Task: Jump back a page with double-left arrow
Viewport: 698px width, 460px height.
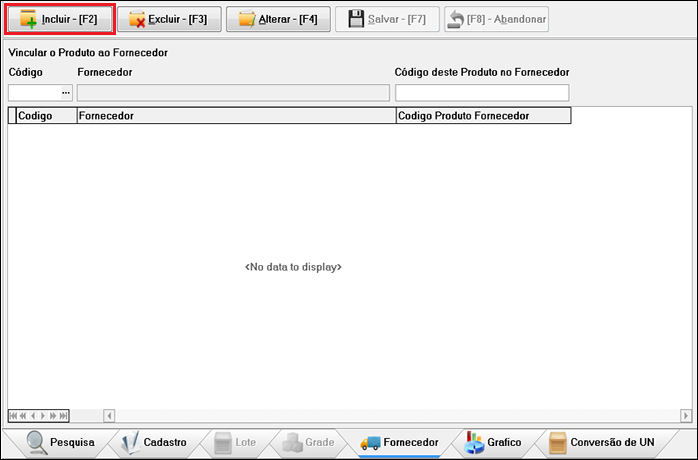Action: point(23,416)
